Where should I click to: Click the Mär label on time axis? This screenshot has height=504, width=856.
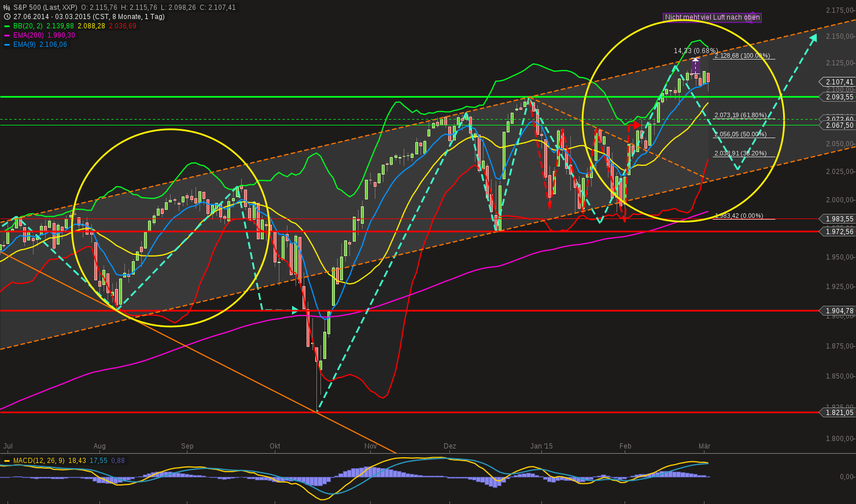[704, 446]
